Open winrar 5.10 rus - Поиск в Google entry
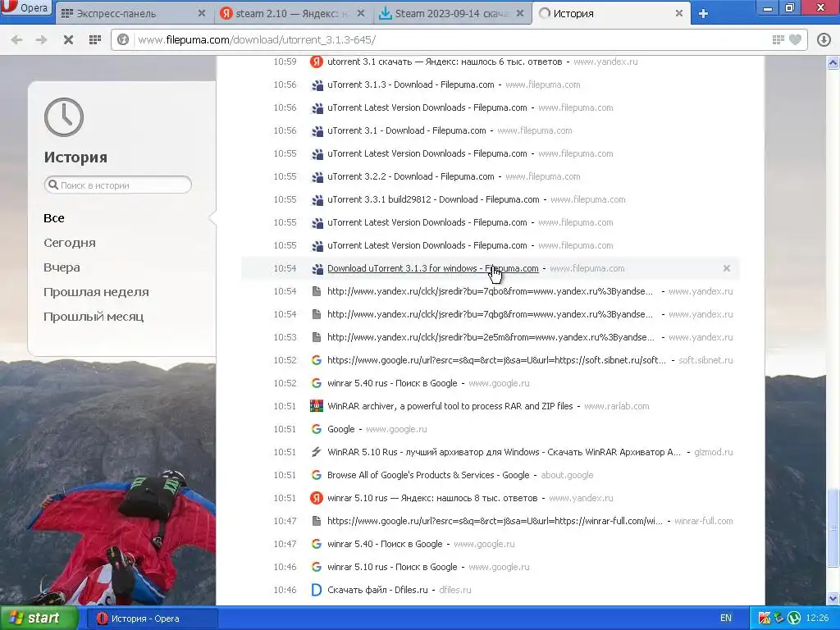The image size is (840, 630). 392,568
